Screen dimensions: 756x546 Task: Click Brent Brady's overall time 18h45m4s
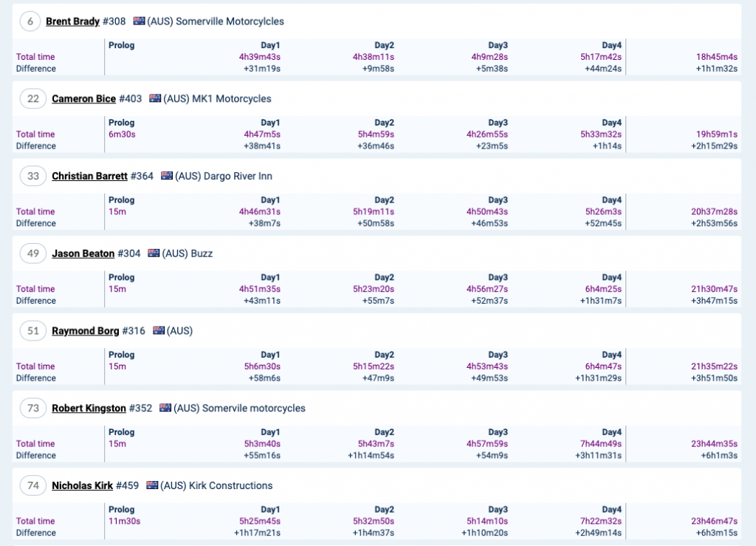[716, 57]
